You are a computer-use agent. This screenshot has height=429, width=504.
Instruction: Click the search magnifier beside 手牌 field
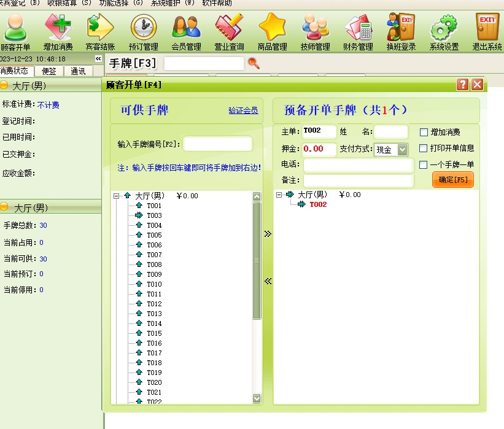pyautogui.click(x=254, y=63)
